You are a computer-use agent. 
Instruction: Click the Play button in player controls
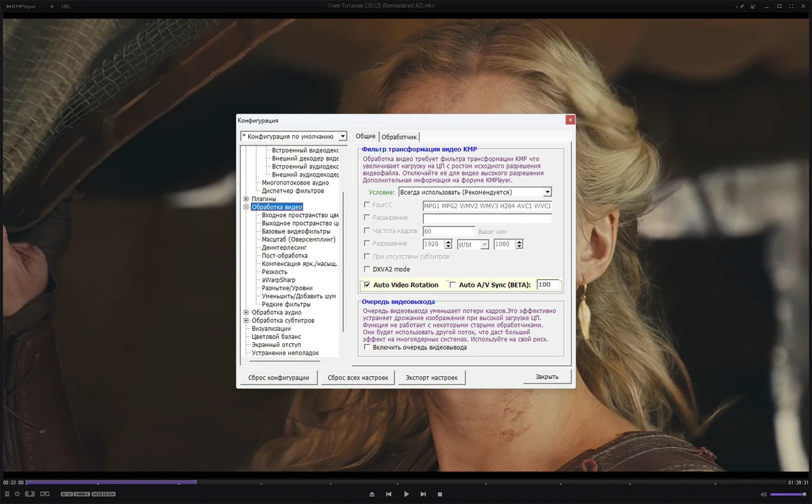(407, 495)
